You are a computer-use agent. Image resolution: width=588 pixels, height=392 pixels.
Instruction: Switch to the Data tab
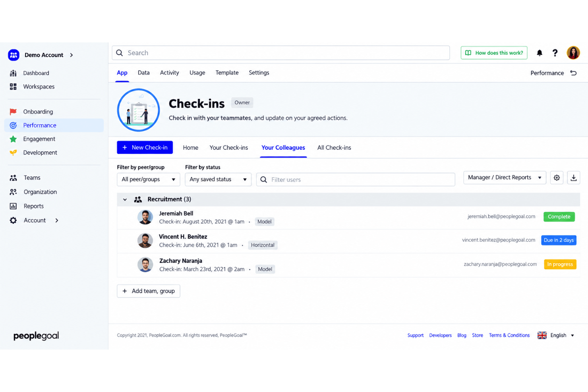[143, 73]
